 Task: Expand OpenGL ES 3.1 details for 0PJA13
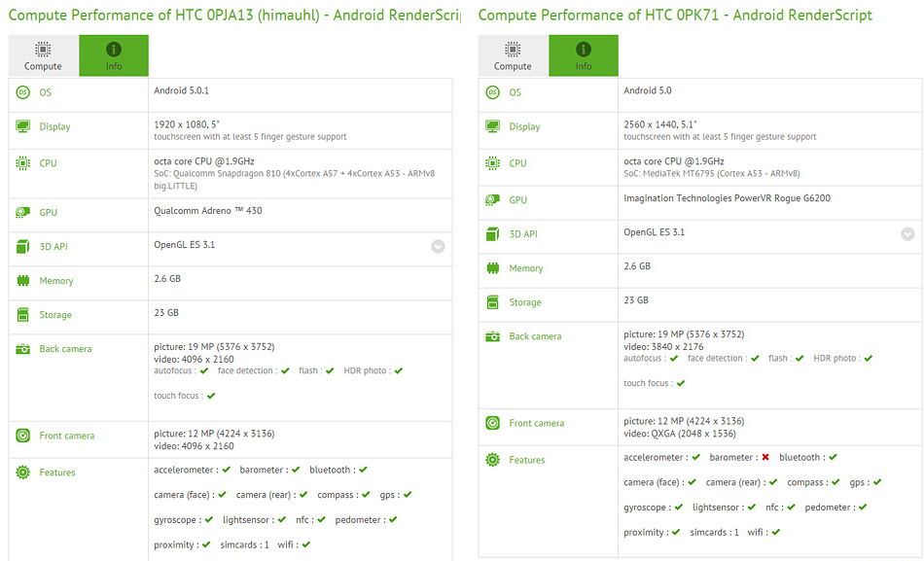[438, 246]
